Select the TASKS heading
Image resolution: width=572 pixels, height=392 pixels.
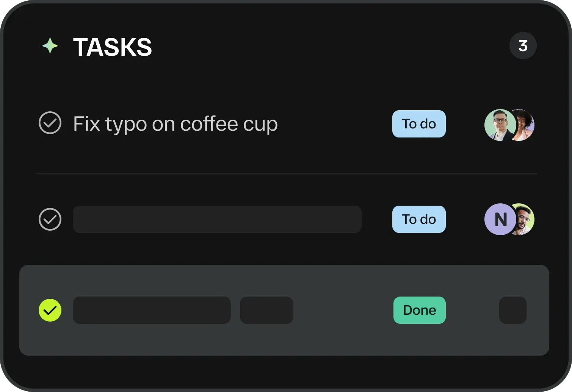point(113,47)
